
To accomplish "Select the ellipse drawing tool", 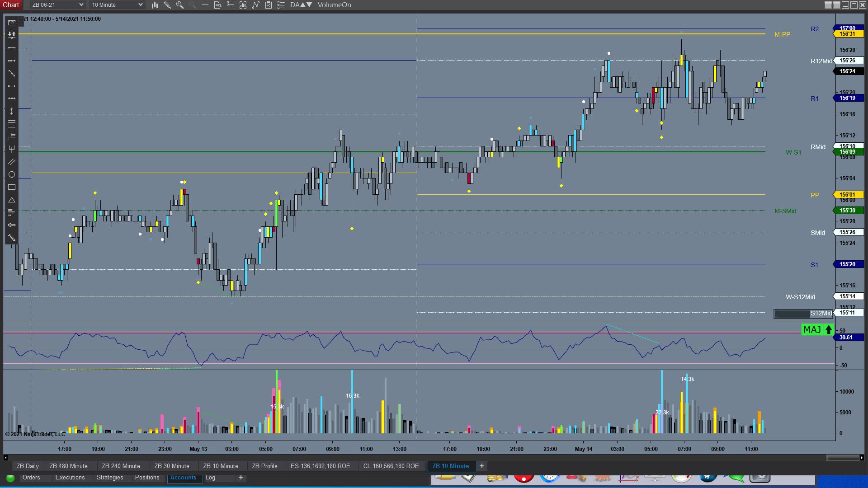I will (x=12, y=174).
